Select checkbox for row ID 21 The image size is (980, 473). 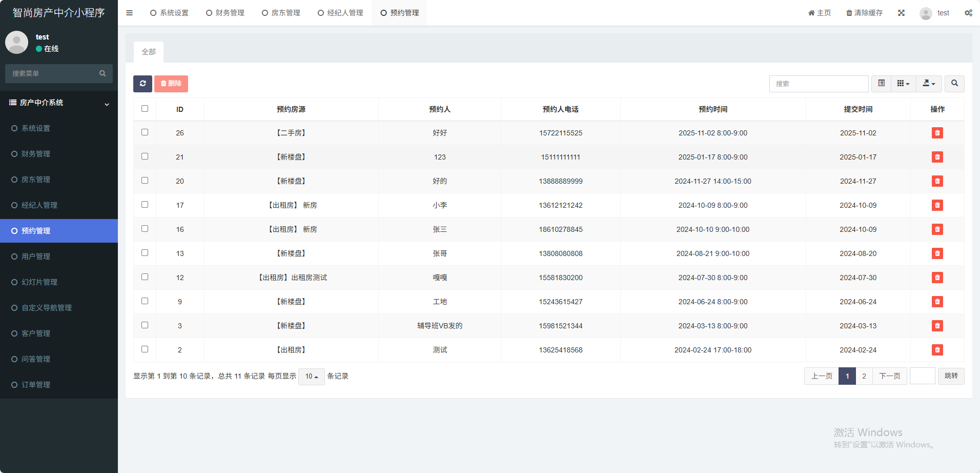145,156
